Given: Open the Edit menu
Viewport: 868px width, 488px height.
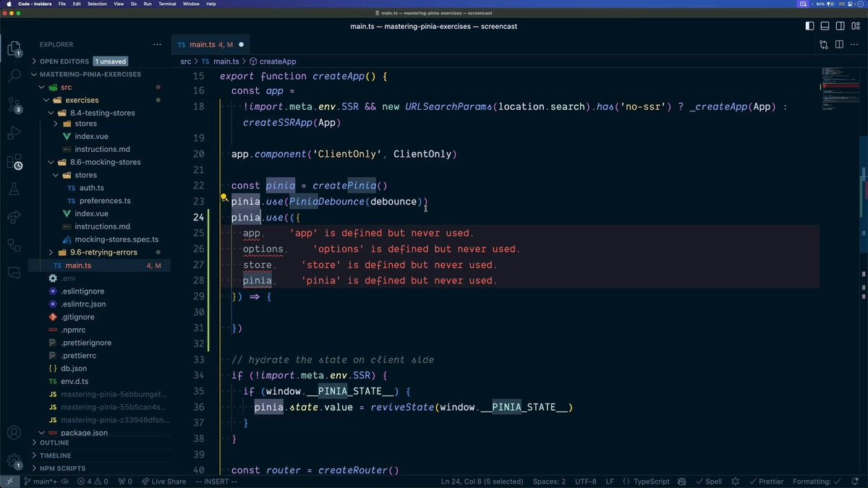Looking at the screenshot, I should click(76, 4).
